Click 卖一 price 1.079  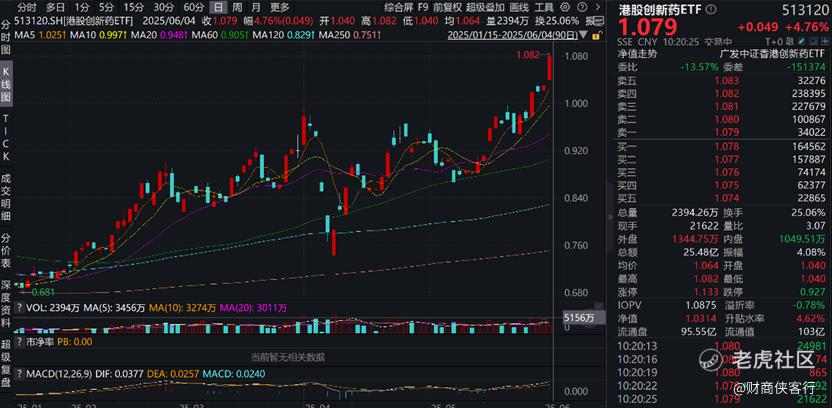(727, 132)
